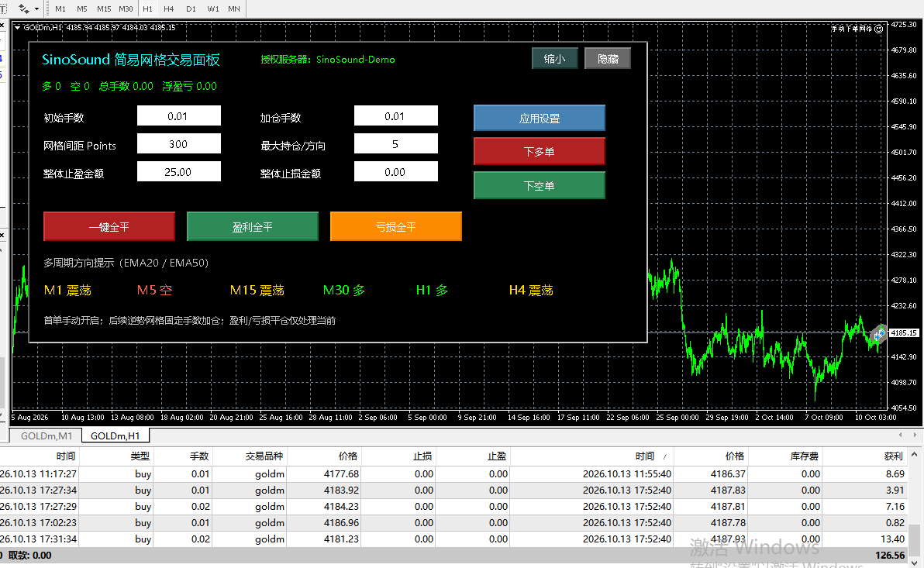The image size is (924, 568).
Task: Select the history row with profit 8.69
Action: click(453, 473)
